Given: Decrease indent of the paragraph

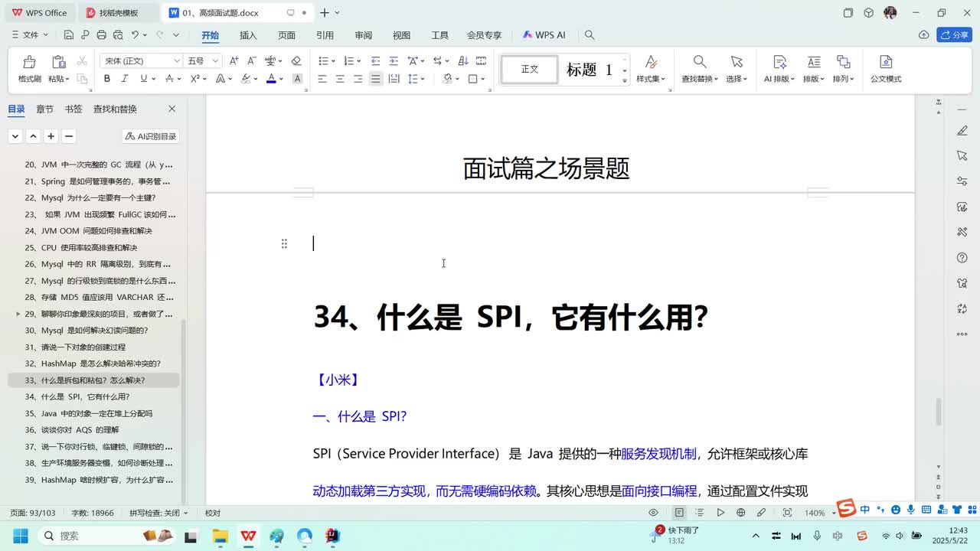Looking at the screenshot, I should (x=375, y=60).
